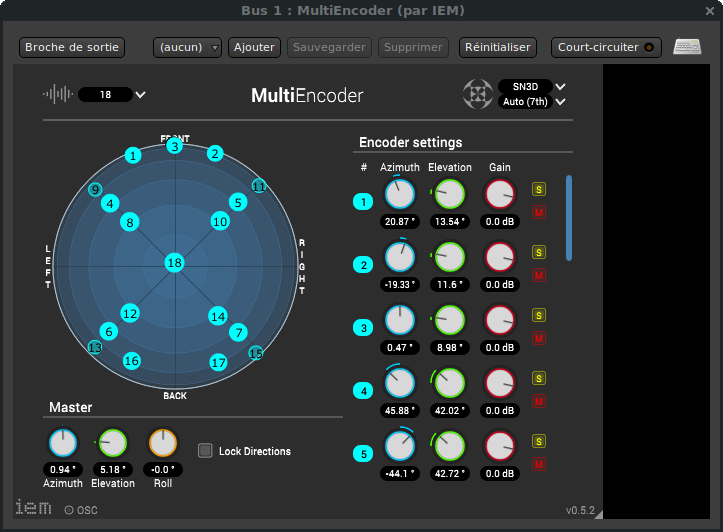Open the Auto (7th) order dropdown

pyautogui.click(x=532, y=101)
